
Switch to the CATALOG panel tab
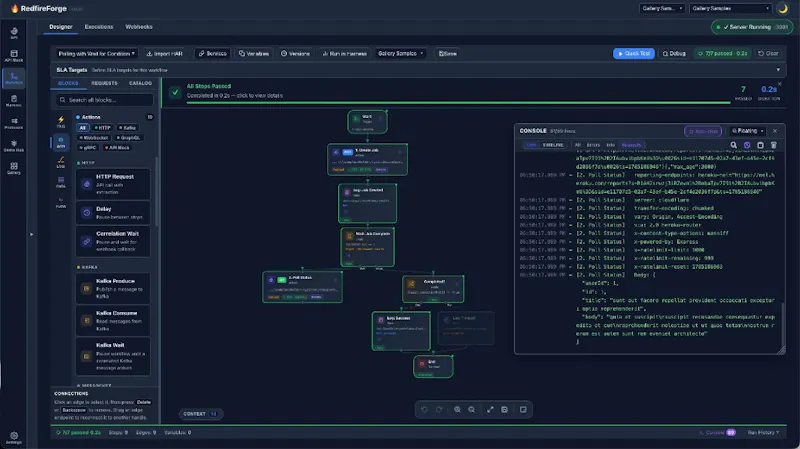140,83
